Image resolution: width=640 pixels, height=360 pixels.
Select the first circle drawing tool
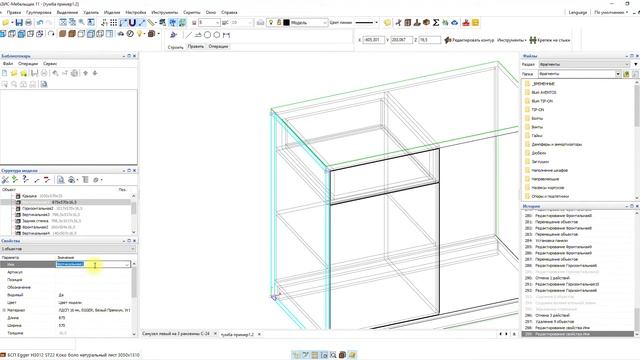pos(207,35)
